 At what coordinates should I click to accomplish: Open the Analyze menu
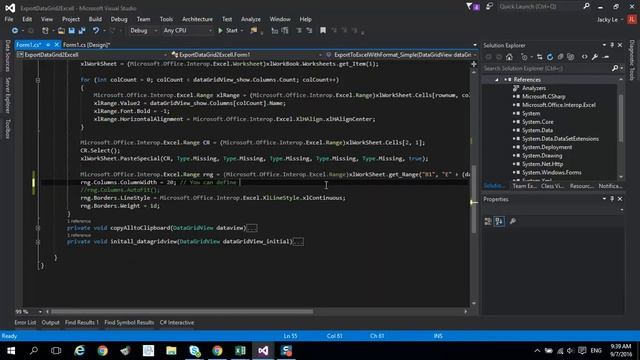251,19
